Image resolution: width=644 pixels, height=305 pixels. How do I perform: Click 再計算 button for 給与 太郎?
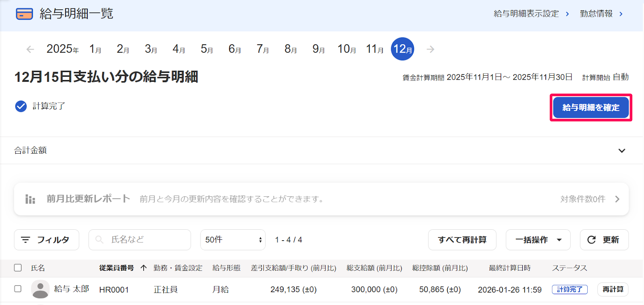click(x=613, y=289)
